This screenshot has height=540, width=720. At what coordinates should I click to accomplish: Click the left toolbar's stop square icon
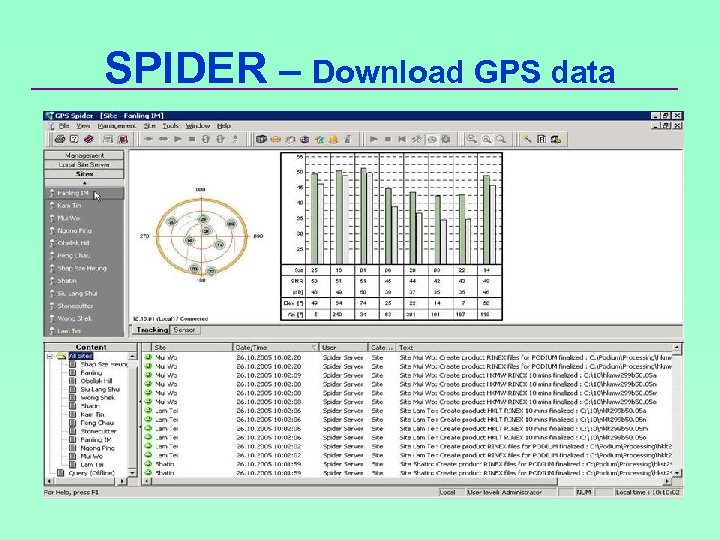(x=191, y=139)
